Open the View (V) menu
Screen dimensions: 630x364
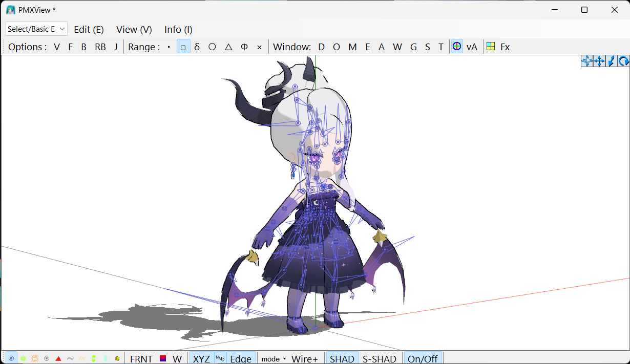pyautogui.click(x=134, y=29)
